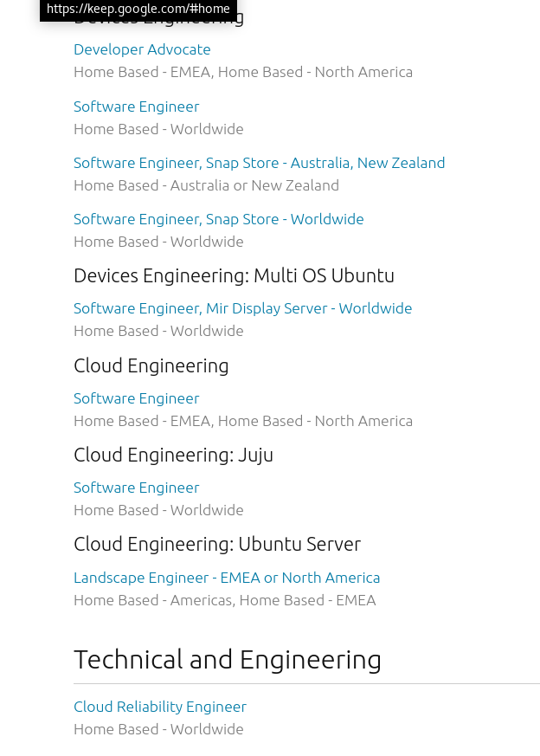The height and width of the screenshot is (756, 540).
Task: Click the Home Based - Australia or New Zealand text
Action: [x=206, y=185]
